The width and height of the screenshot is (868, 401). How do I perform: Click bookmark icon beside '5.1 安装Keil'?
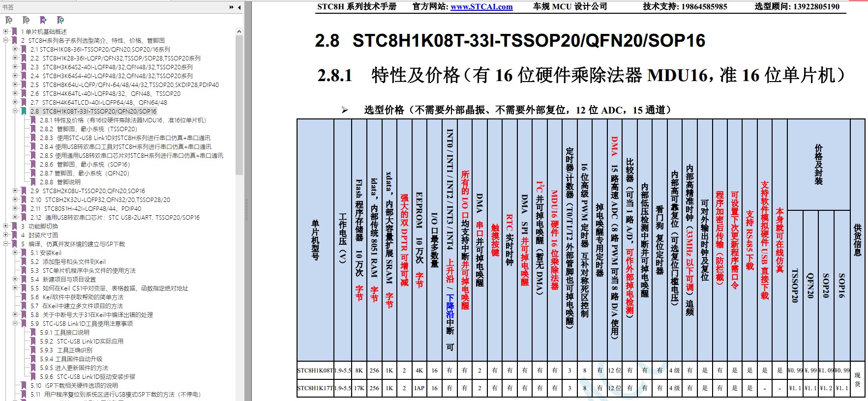click(x=24, y=253)
